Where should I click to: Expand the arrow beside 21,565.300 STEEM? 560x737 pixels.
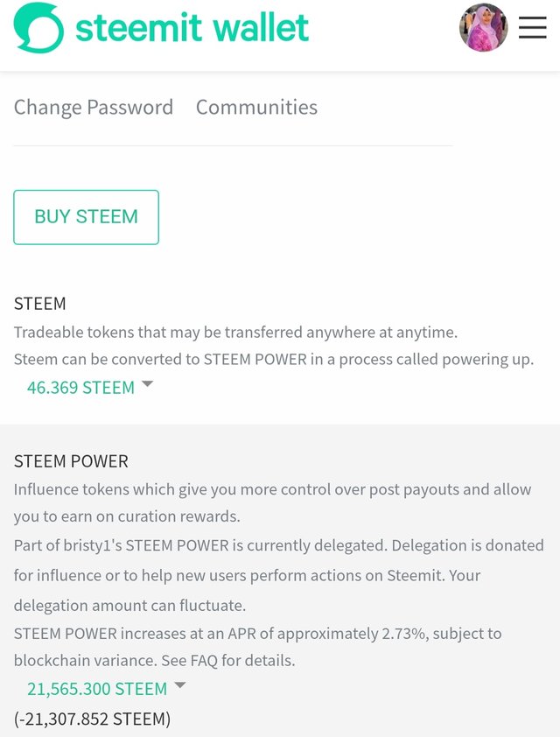click(x=180, y=685)
